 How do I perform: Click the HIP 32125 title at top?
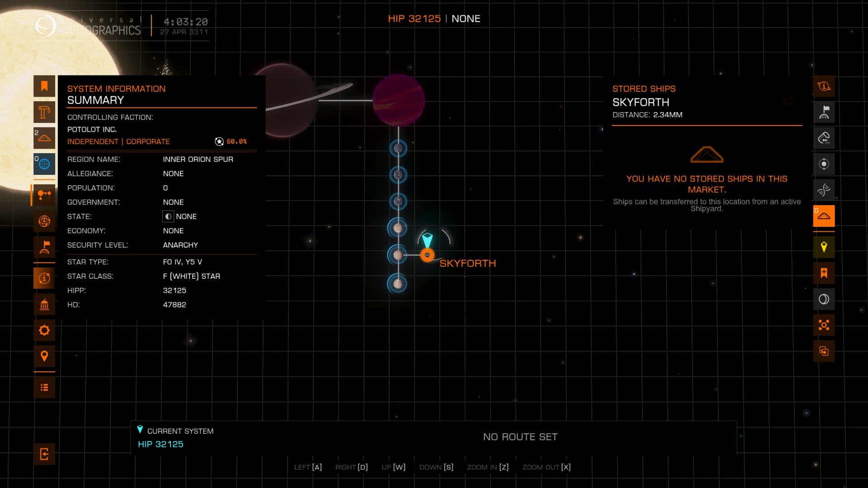[x=414, y=19]
